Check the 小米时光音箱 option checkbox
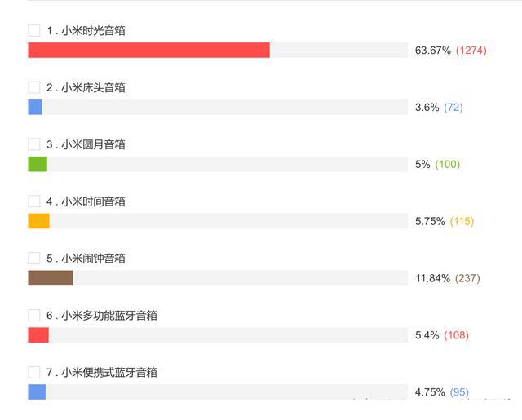 pos(34,30)
